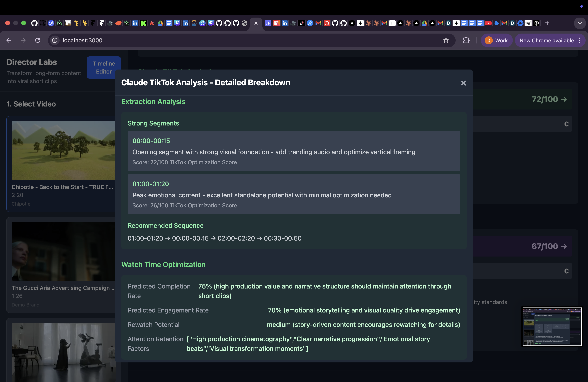Switch to the YouTube browser tab
This screenshot has height=382, width=588.
tap(488, 23)
